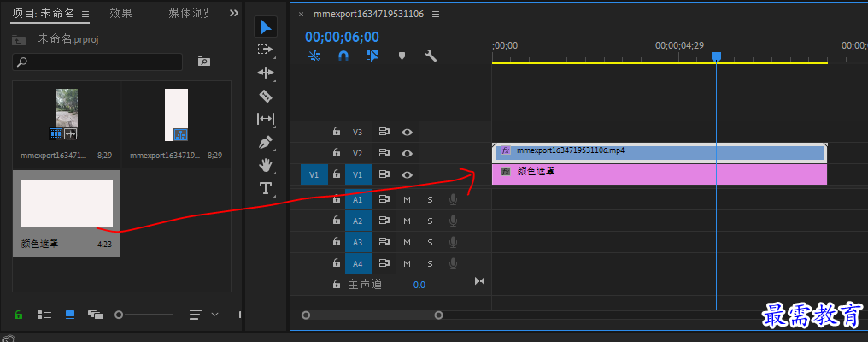Image resolution: width=868 pixels, height=342 pixels.
Task: Toggle sync lock on V3
Action: (x=384, y=132)
